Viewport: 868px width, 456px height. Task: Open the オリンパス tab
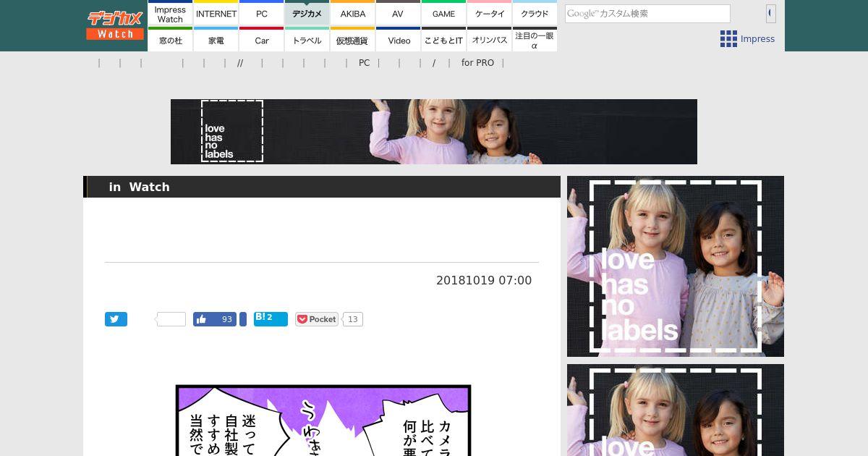(x=490, y=39)
